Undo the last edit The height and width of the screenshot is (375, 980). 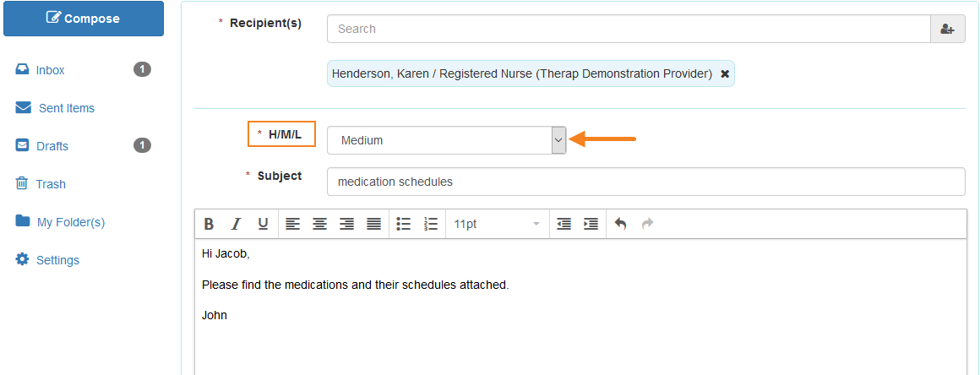(x=620, y=224)
